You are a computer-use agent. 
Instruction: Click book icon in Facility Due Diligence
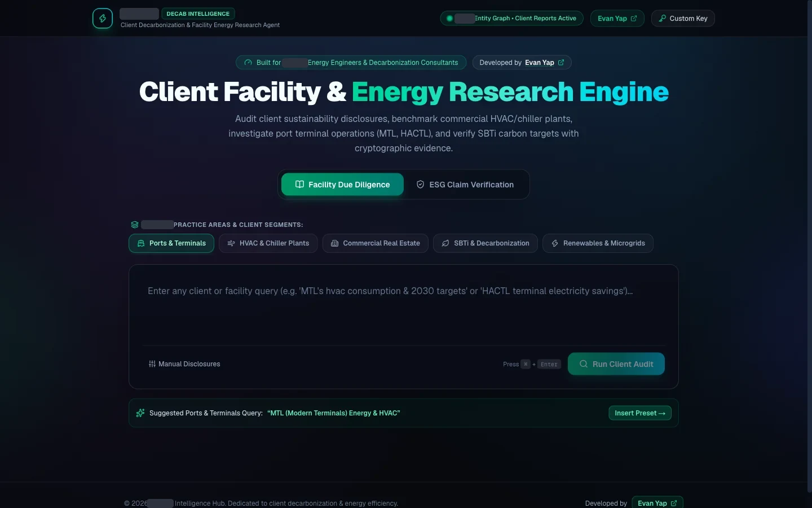299,185
